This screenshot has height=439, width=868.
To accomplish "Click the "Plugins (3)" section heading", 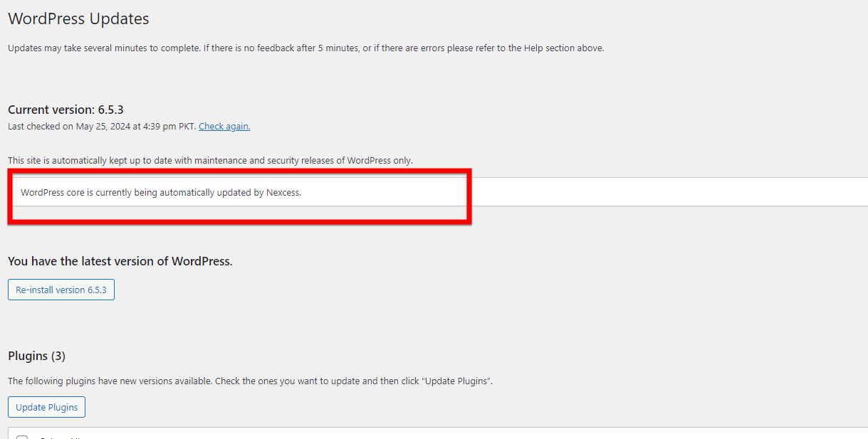I will pyautogui.click(x=36, y=356).
